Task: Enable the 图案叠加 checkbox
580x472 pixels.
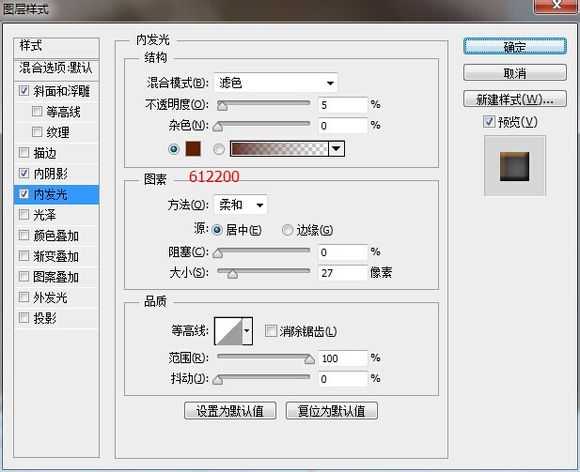Action: 24,276
